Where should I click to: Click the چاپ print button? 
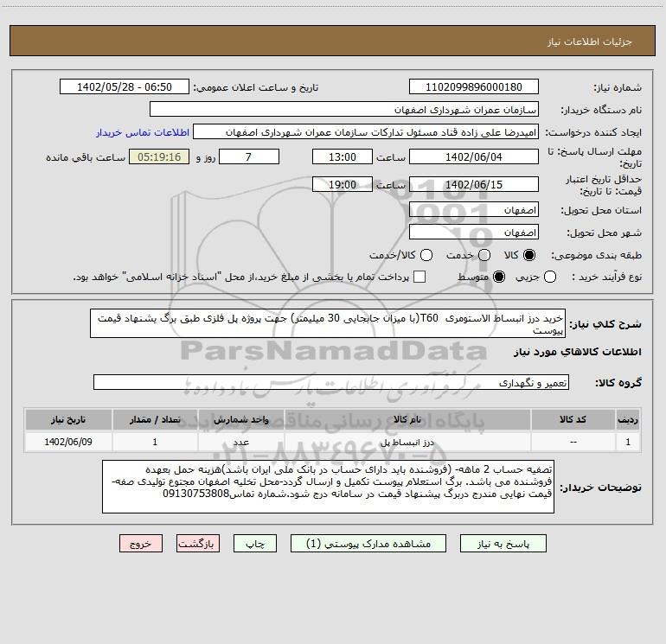click(x=255, y=544)
